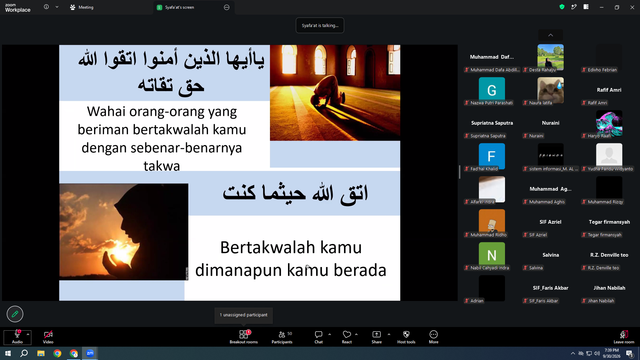
Task: Open the Participants panel
Action: click(x=282, y=337)
